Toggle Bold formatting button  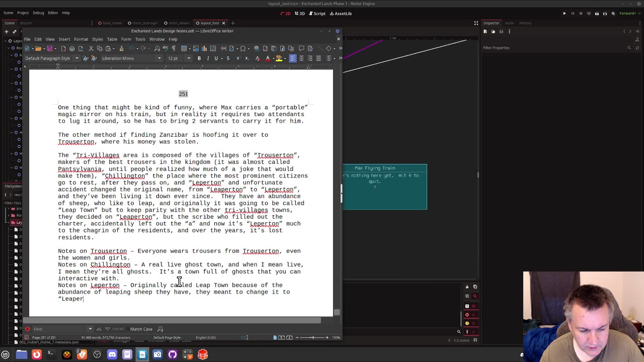(199, 58)
